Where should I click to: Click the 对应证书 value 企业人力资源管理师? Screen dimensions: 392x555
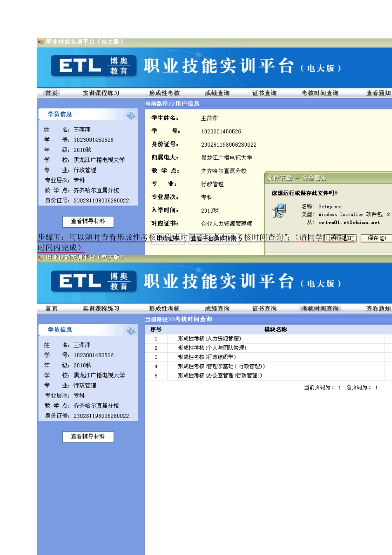pyautogui.click(x=227, y=224)
